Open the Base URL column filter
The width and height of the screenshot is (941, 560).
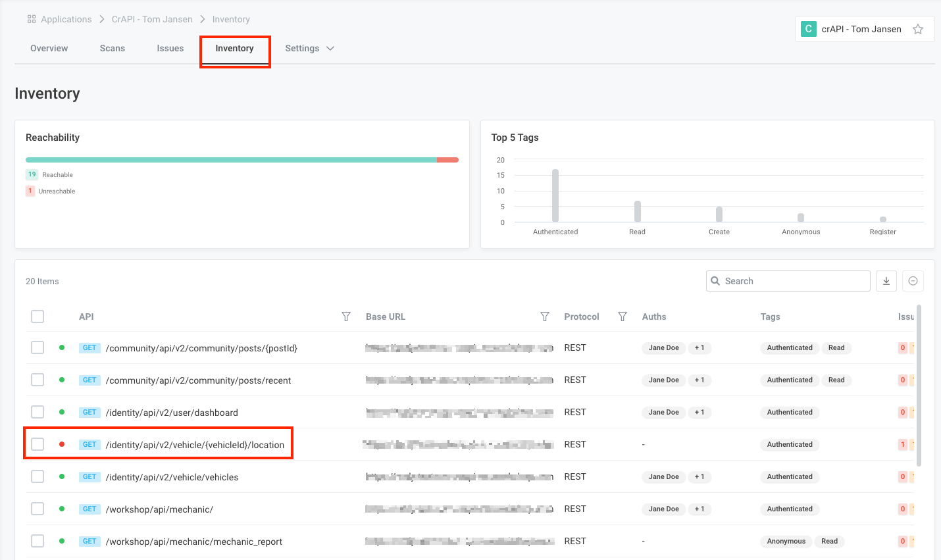545,317
